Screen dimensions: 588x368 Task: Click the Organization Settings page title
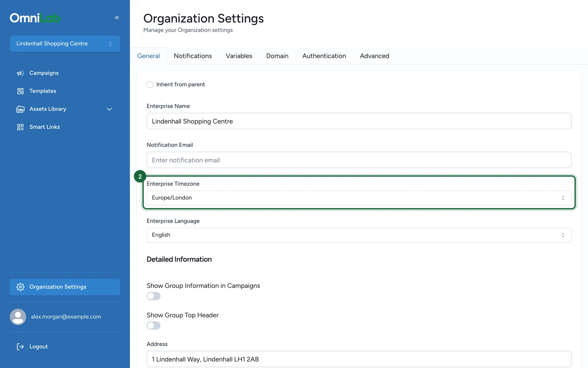click(x=204, y=18)
